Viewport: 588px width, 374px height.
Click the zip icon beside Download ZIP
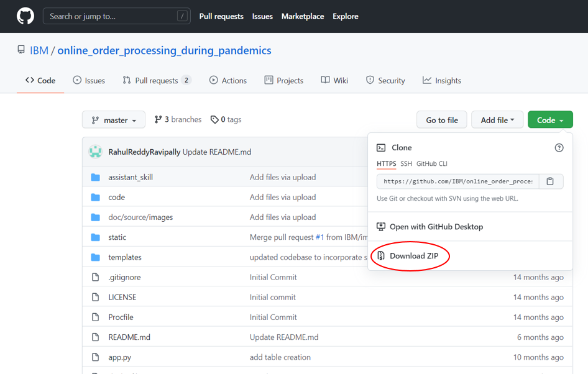381,255
